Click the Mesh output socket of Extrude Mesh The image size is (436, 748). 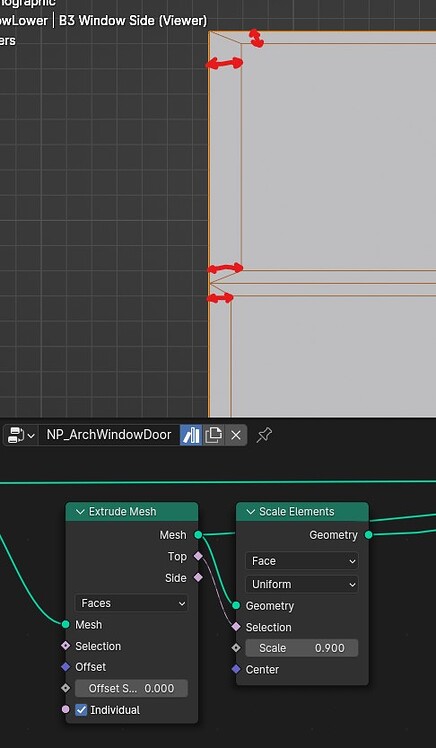click(x=198, y=535)
